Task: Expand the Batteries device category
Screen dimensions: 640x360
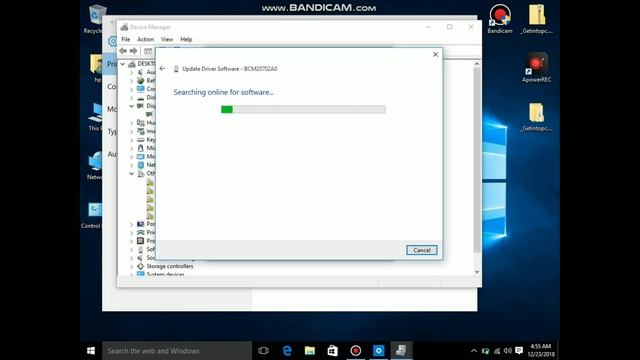Action: click(x=131, y=81)
